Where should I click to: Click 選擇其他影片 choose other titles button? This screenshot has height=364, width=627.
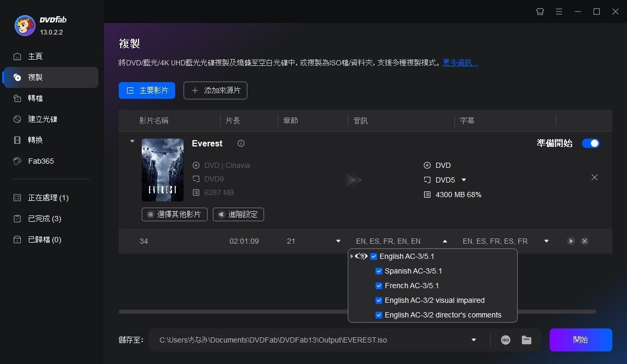[x=174, y=214]
